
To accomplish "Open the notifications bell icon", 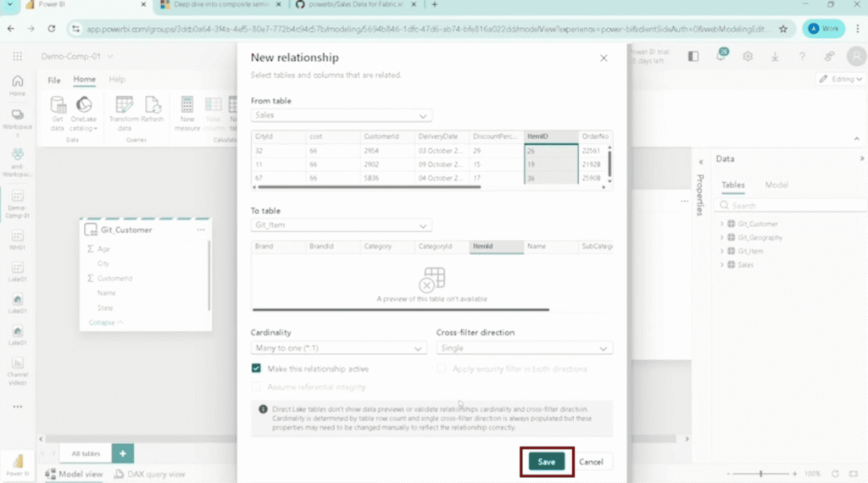I will (721, 55).
